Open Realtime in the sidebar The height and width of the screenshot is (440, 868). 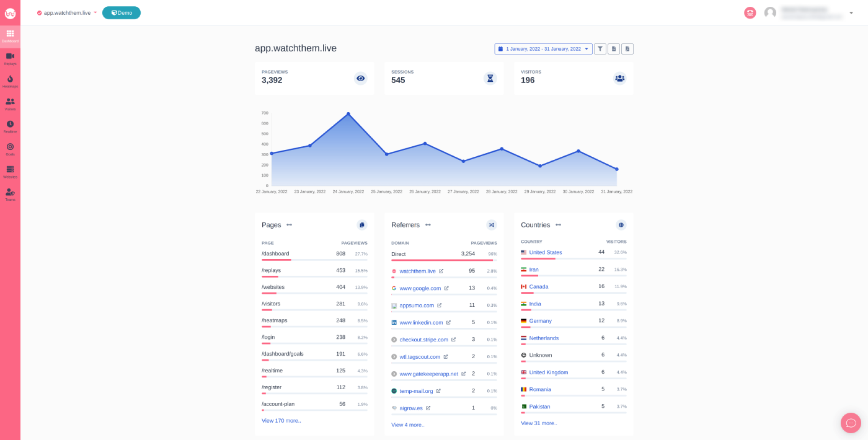point(10,127)
